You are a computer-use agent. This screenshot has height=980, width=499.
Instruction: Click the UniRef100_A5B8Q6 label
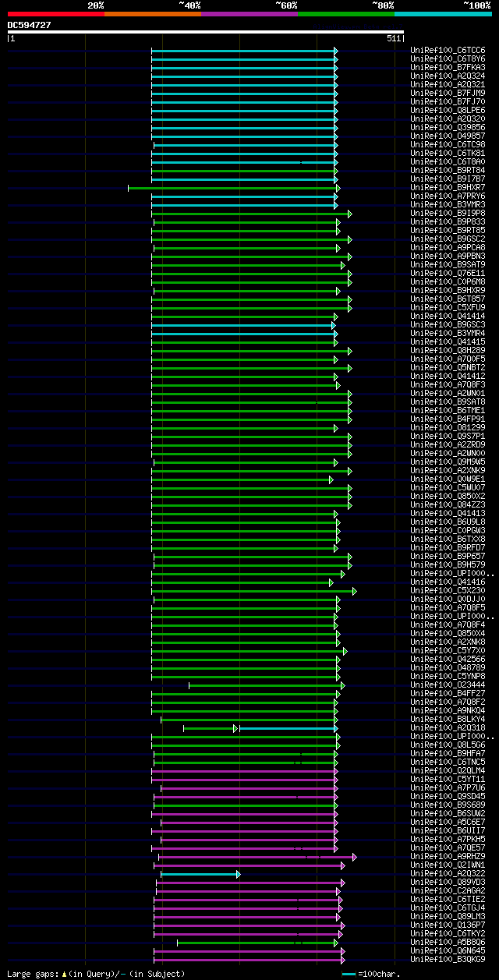(448, 942)
